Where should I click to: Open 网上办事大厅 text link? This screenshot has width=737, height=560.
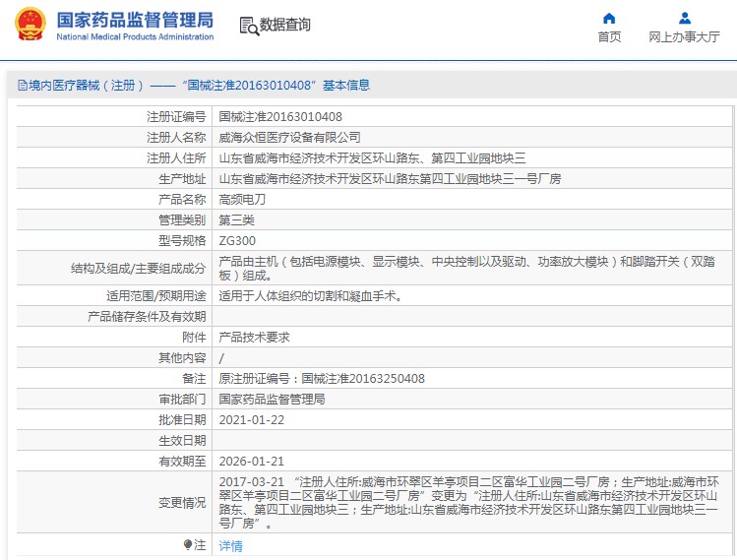684,37
